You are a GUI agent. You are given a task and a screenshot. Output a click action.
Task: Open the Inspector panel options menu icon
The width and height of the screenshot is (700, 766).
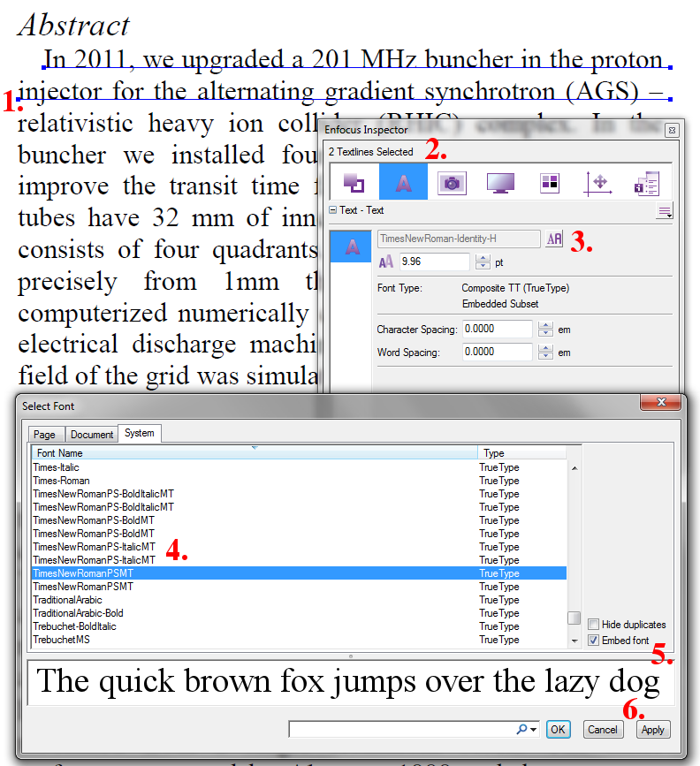point(665,211)
